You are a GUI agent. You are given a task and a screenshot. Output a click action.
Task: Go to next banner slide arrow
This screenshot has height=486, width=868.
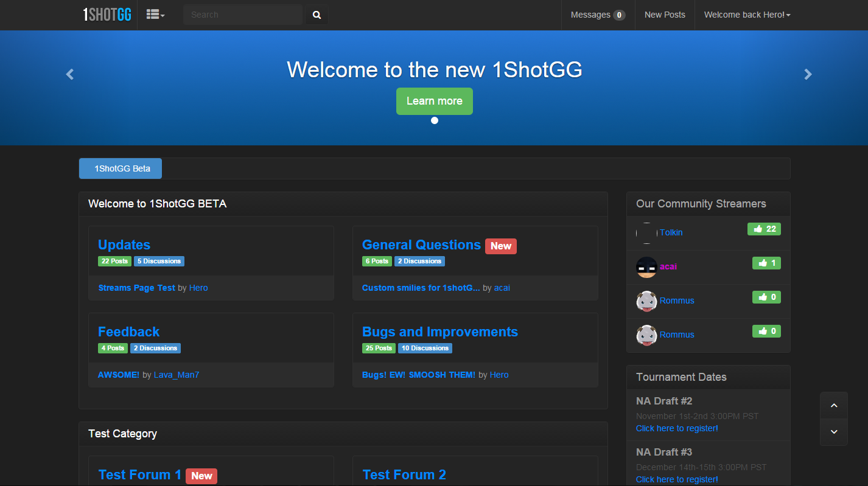[808, 74]
